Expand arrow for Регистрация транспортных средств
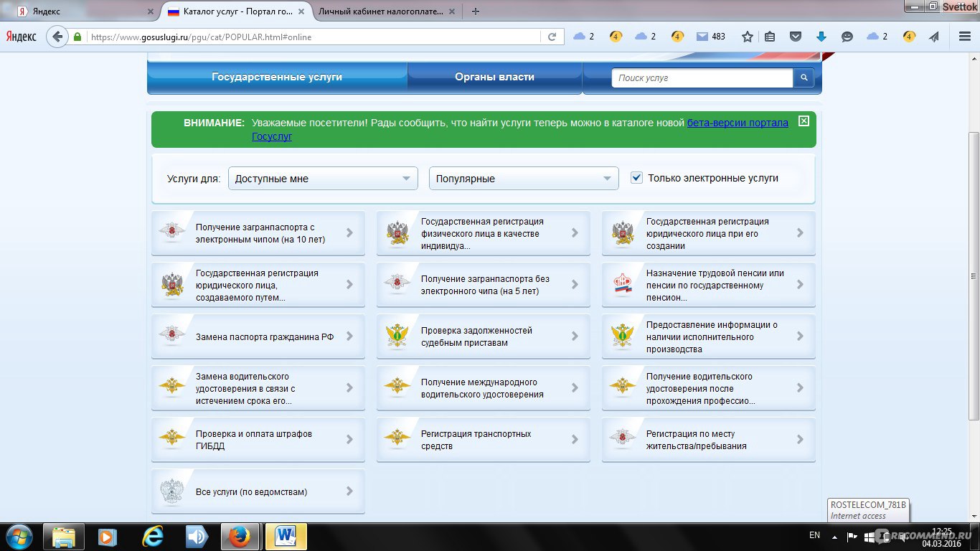The height and width of the screenshot is (551, 980). (575, 439)
